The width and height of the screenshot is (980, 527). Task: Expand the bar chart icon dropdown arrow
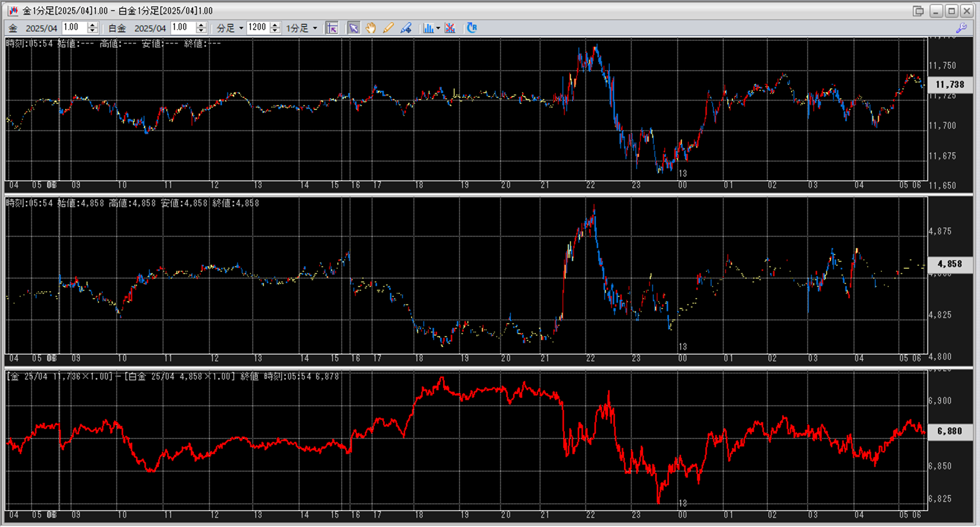coord(438,28)
